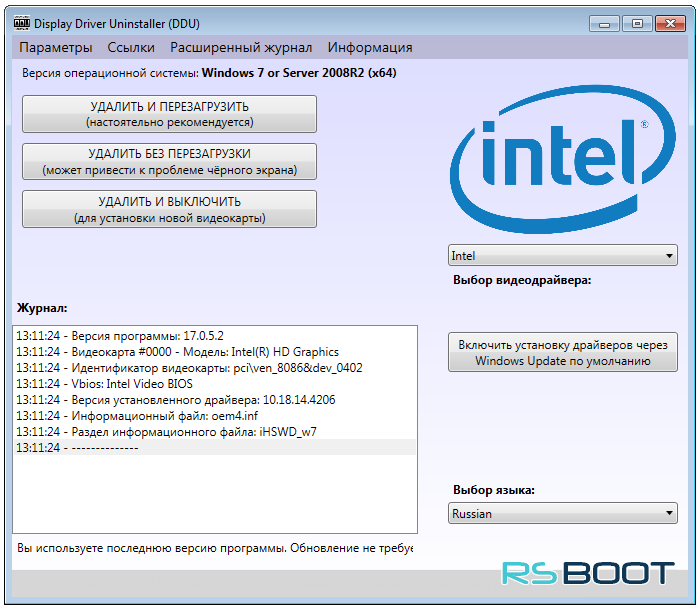The image size is (700, 610).
Task: Select log line with driver version 10.18.14.4206
Action: 215,400
